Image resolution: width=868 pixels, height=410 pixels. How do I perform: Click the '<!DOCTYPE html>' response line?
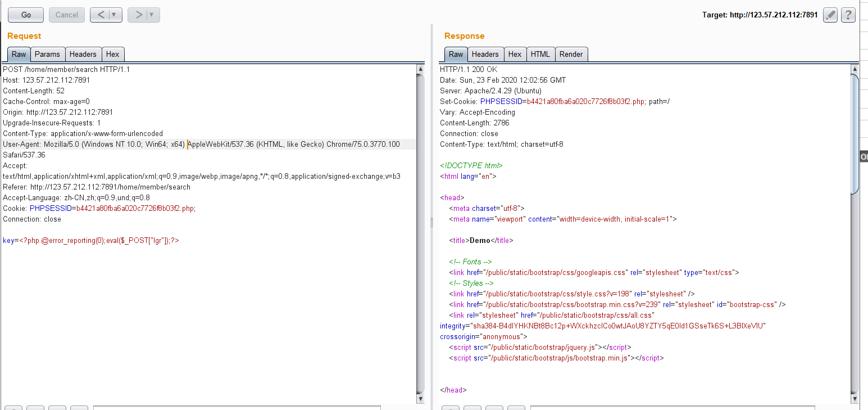(x=471, y=166)
